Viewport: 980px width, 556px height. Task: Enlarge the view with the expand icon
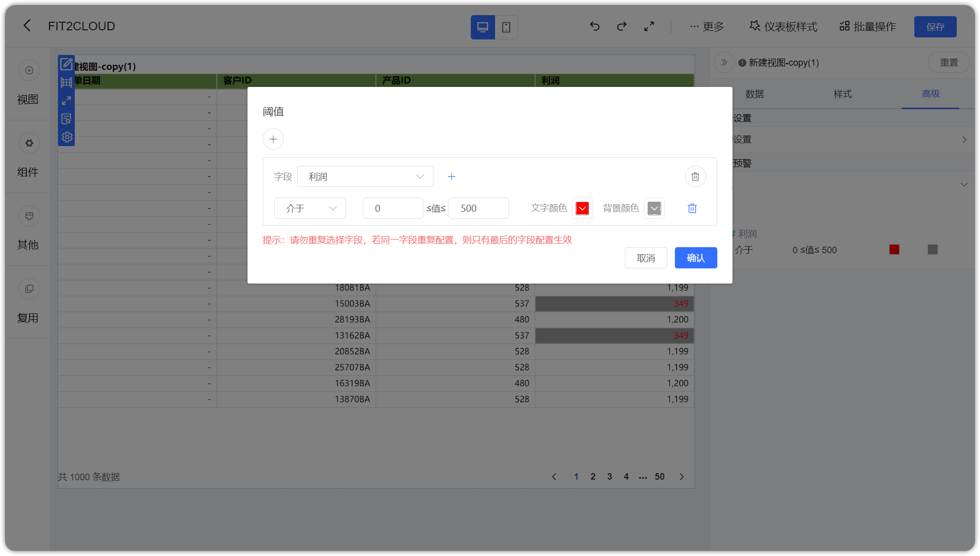point(66,101)
